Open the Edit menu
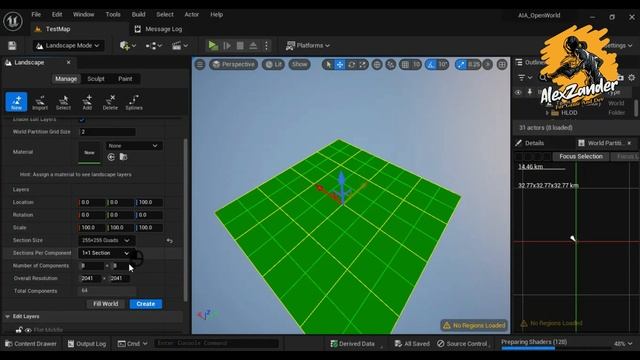 (57, 14)
